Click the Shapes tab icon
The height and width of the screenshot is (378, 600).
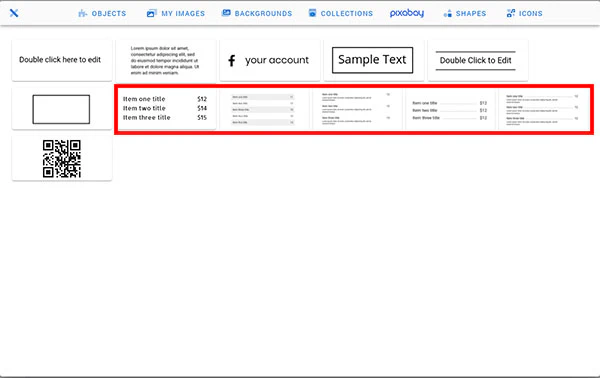coord(447,14)
